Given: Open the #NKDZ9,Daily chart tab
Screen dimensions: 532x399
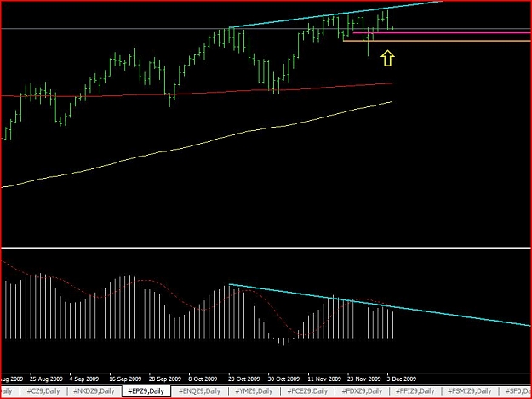Looking at the screenshot, I should click(x=94, y=391).
